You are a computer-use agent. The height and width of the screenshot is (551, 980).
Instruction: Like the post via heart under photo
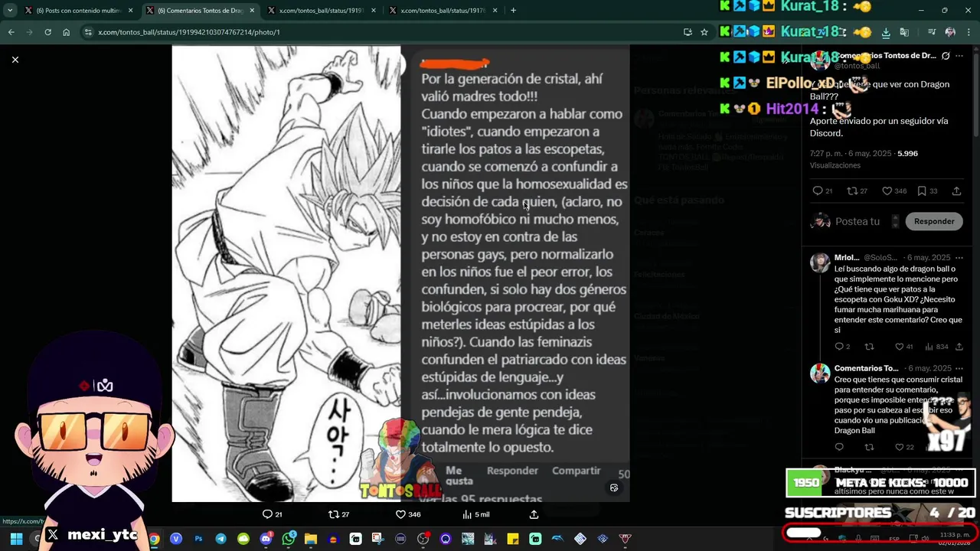(400, 514)
